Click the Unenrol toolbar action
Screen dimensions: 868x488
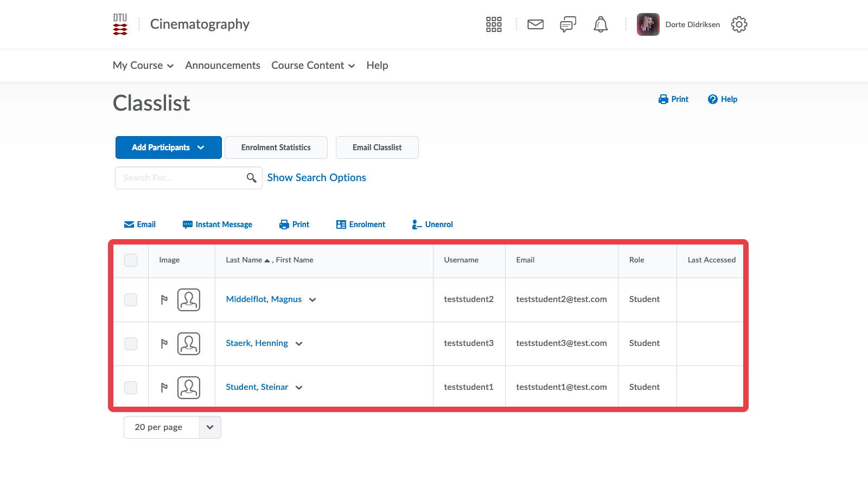tap(432, 224)
